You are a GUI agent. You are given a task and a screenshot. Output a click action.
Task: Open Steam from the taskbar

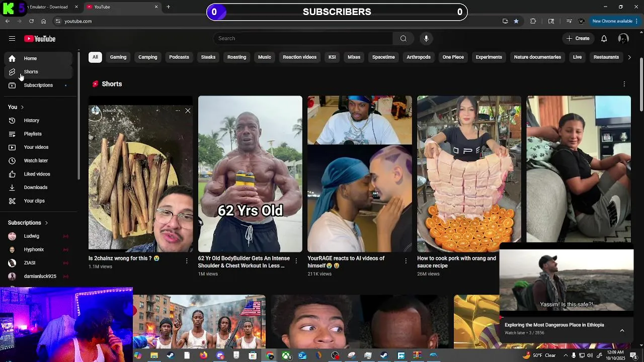tap(171, 355)
